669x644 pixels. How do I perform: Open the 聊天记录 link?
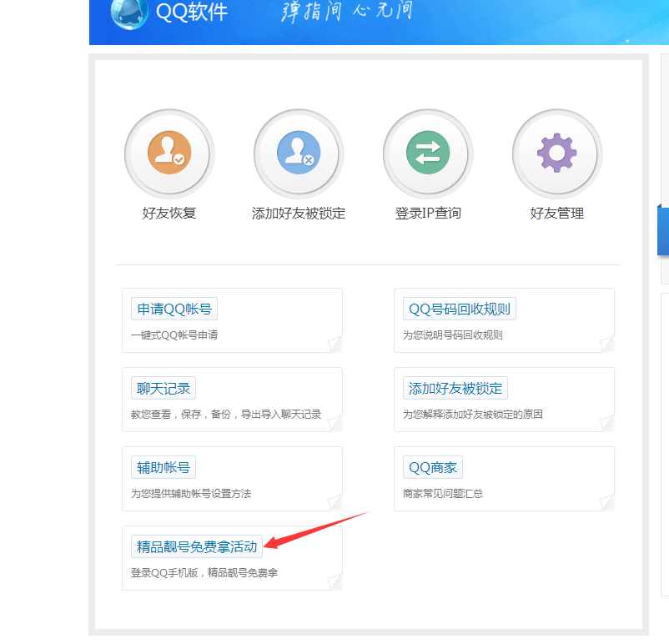coord(163,389)
